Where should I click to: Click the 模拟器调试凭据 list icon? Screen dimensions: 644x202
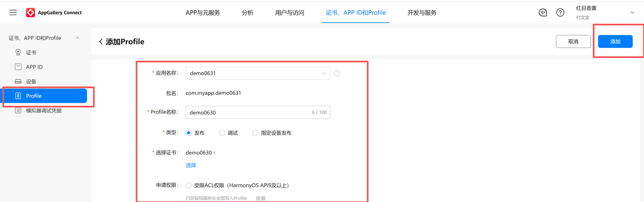(x=18, y=110)
